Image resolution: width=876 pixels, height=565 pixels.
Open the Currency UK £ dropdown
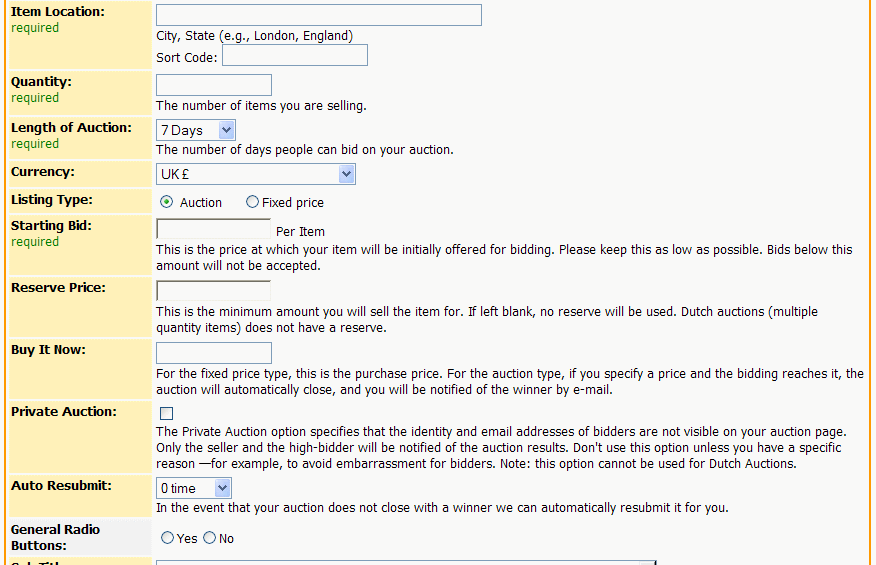click(x=255, y=174)
